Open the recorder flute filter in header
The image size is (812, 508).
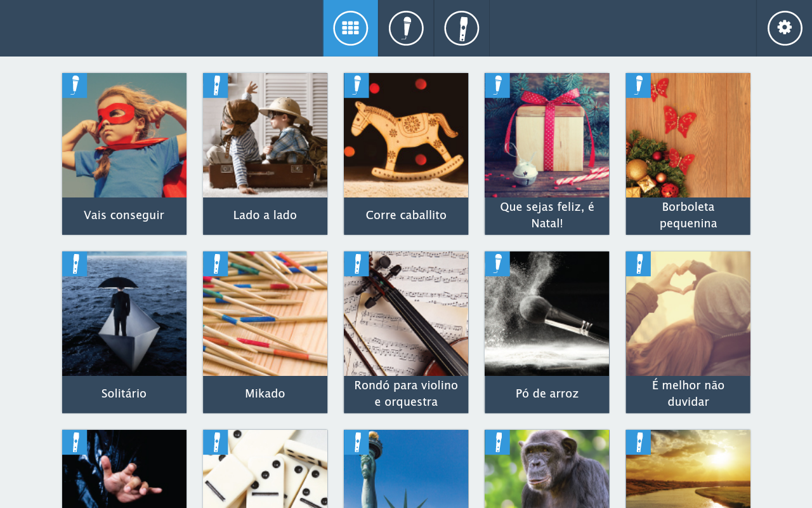pyautogui.click(x=462, y=28)
